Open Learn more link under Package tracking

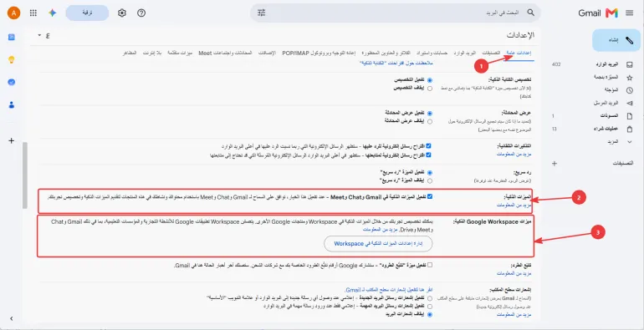pos(514,273)
